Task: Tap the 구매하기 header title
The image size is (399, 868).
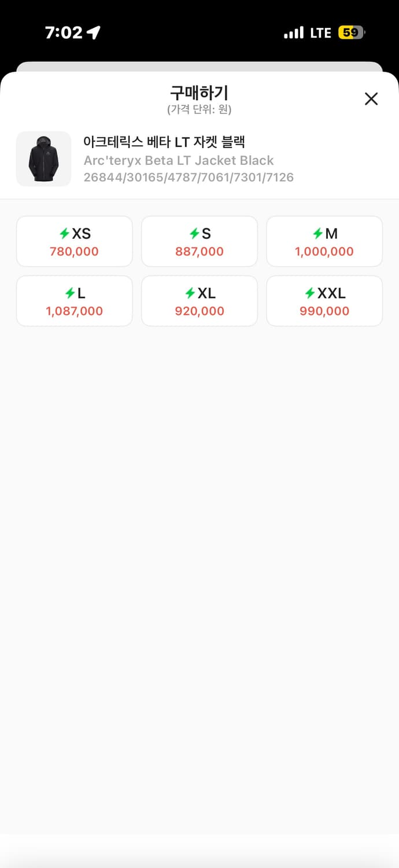Action: [199, 92]
